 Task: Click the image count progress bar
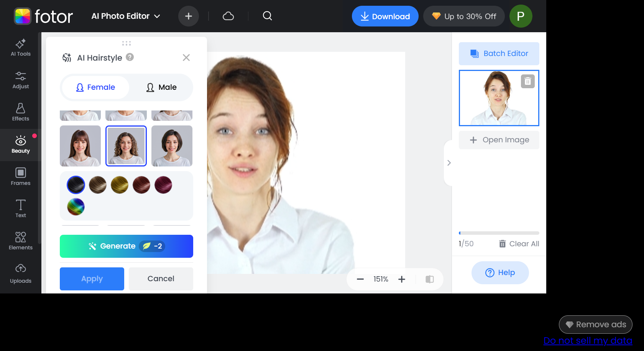click(x=499, y=233)
